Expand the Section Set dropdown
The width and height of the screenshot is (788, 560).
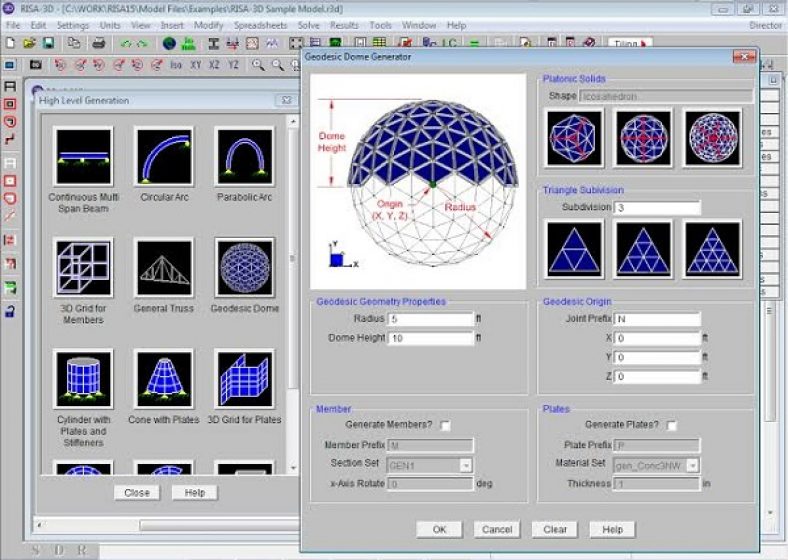click(x=466, y=465)
